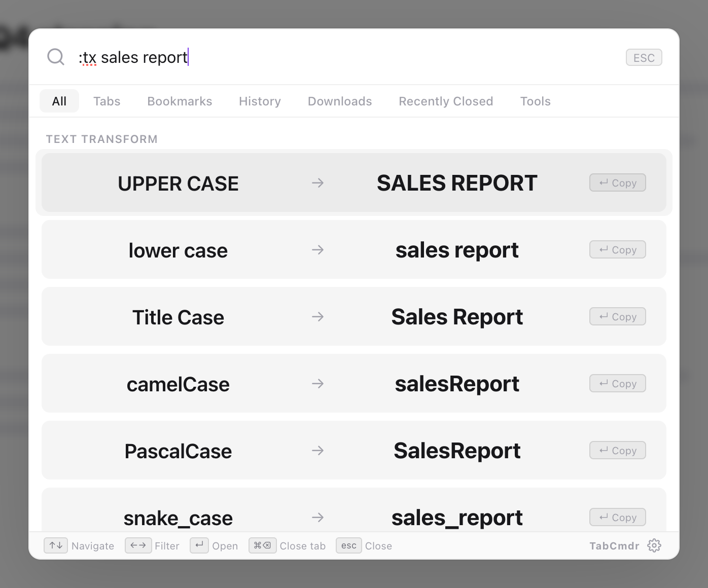Screen dimensions: 708x588
Task: Click the esc Close key hint
Action: [349, 545]
